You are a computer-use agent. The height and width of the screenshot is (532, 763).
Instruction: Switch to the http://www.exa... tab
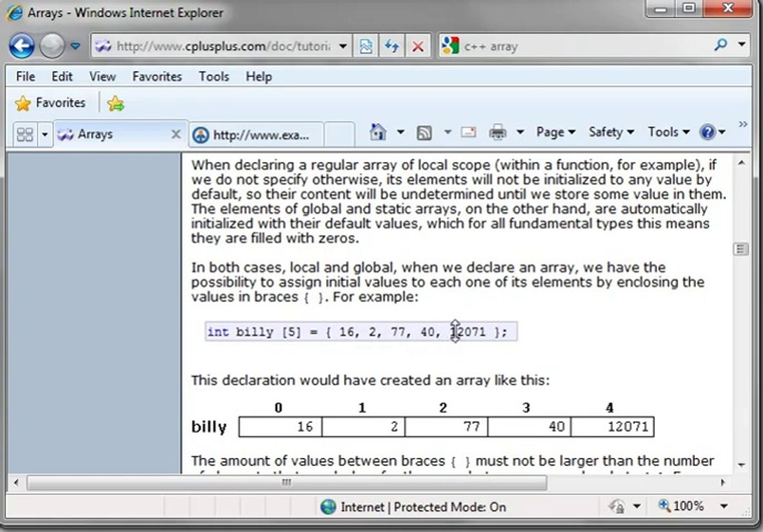[x=255, y=134]
